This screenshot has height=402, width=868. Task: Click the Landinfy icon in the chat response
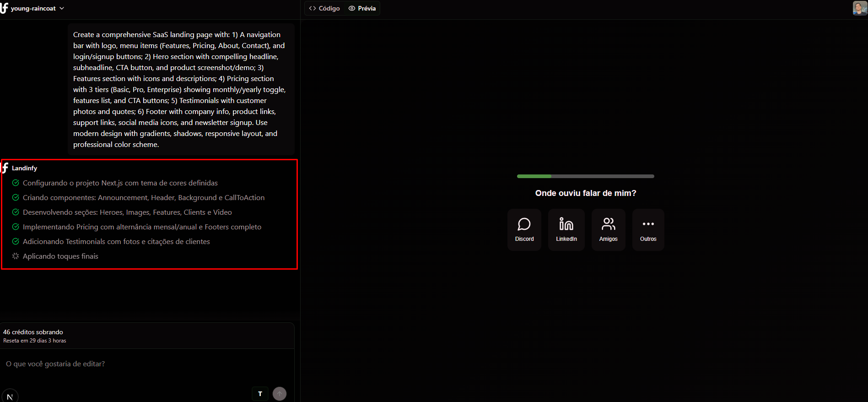(5, 168)
